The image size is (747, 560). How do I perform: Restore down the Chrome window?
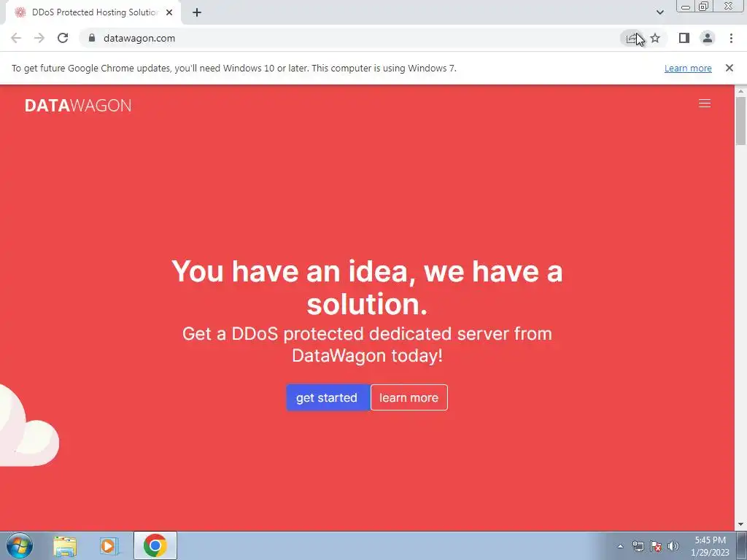click(x=703, y=7)
